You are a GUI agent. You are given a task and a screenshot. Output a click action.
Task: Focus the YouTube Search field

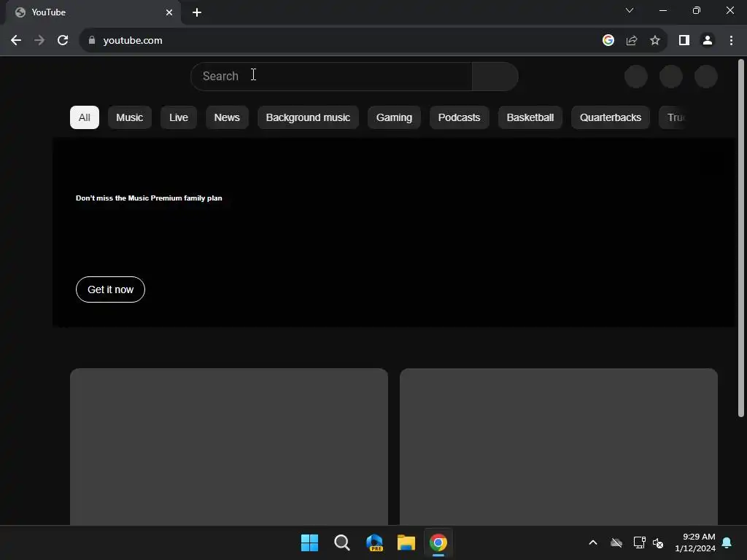(332, 76)
